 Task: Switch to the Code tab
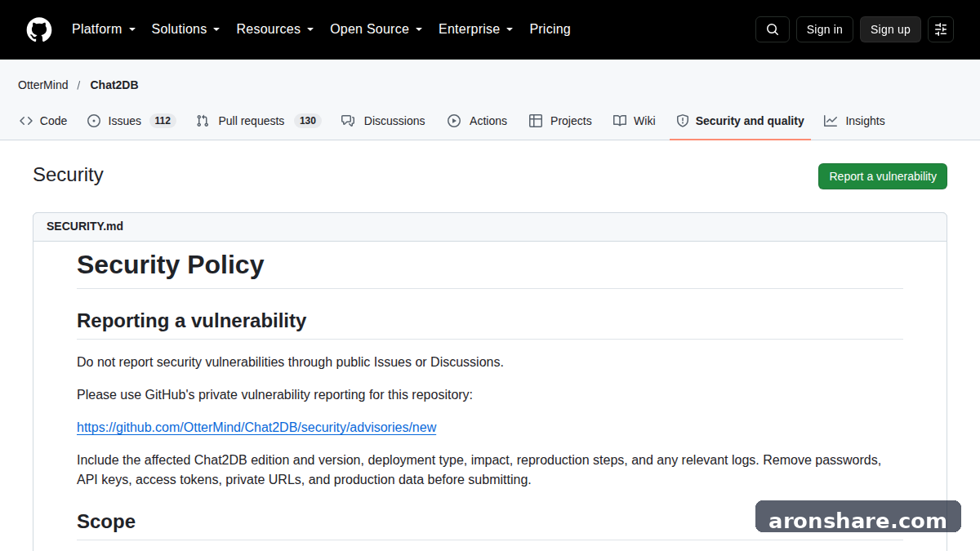[43, 121]
